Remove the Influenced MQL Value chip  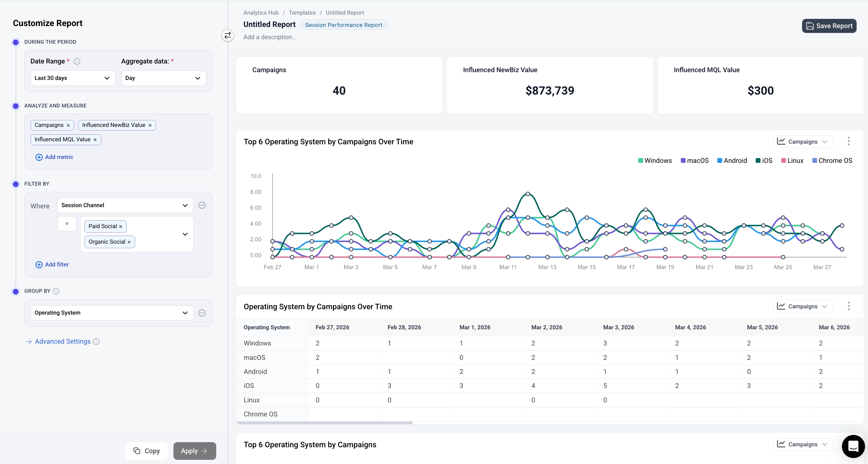(95, 140)
